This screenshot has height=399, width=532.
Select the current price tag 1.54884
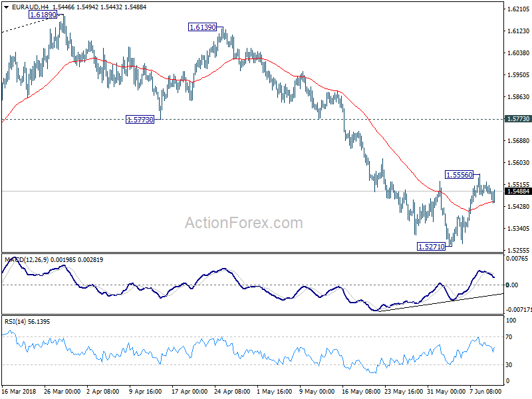point(518,192)
